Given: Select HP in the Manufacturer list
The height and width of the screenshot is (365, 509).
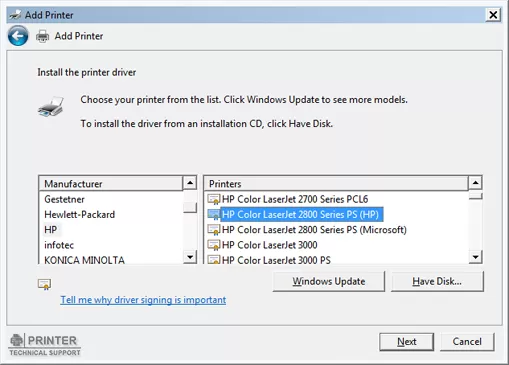Looking at the screenshot, I should coord(51,230).
